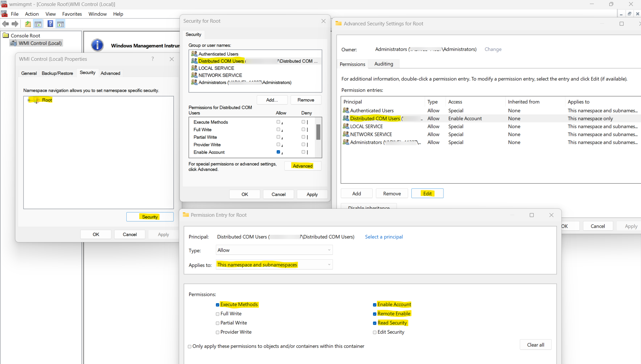This screenshot has height=364, width=641.
Task: Select the WMI Control (Local) node icon
Action: (13, 43)
